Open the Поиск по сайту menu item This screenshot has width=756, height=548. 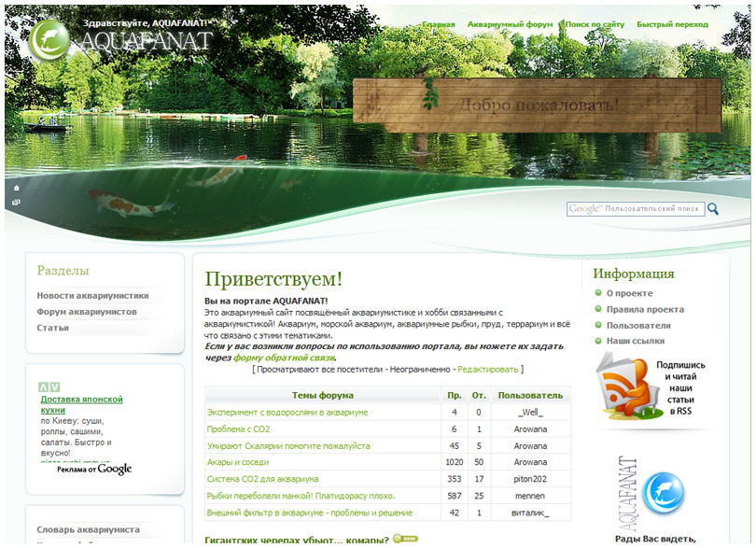pyautogui.click(x=595, y=24)
